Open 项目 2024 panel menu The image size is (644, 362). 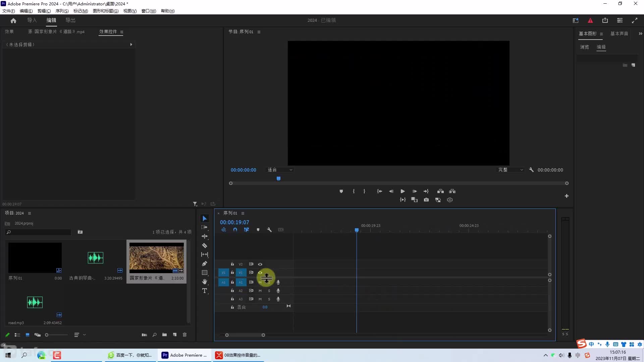point(30,213)
